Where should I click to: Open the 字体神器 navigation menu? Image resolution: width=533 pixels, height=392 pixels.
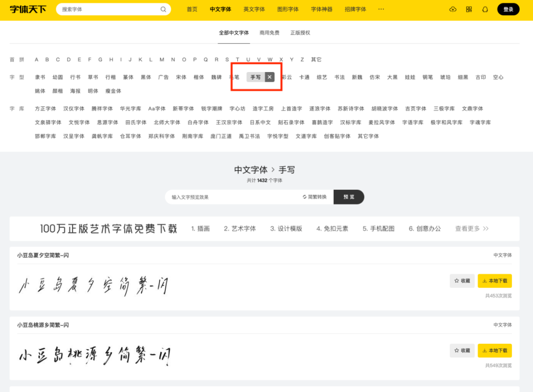pos(322,9)
